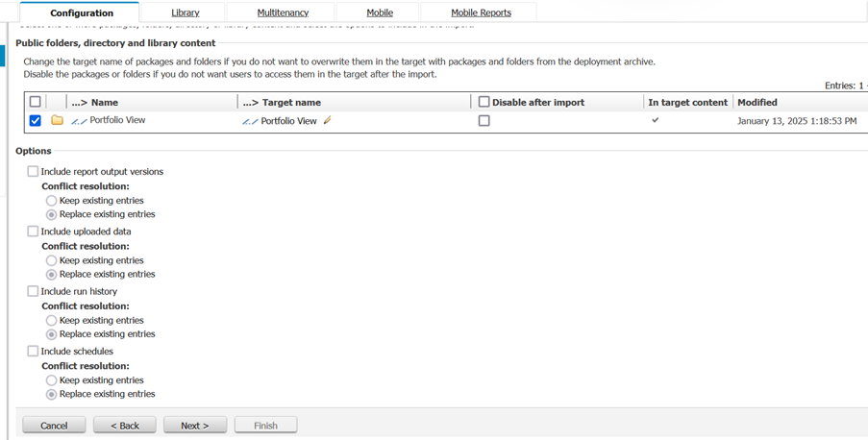Click the Back button
Screen dimensions: 868x440
pos(124,425)
